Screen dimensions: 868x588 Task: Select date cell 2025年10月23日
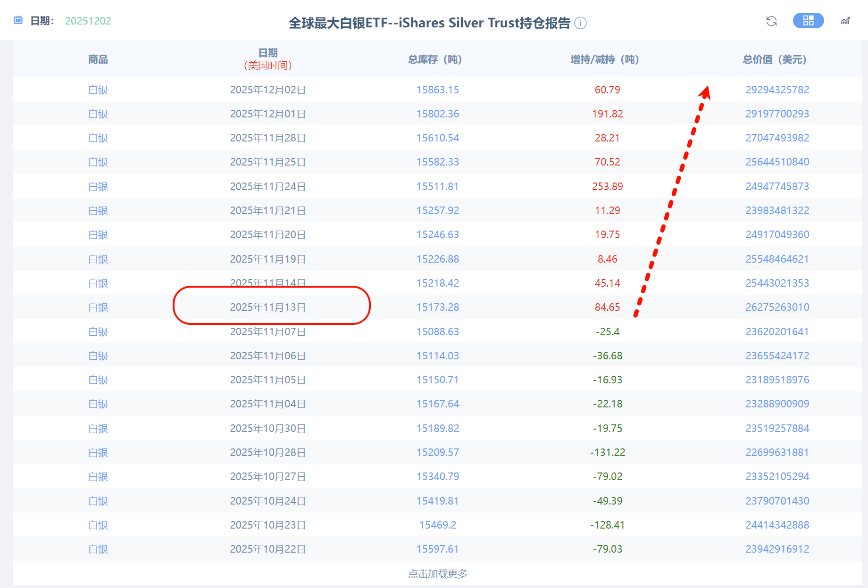pyautogui.click(x=268, y=525)
